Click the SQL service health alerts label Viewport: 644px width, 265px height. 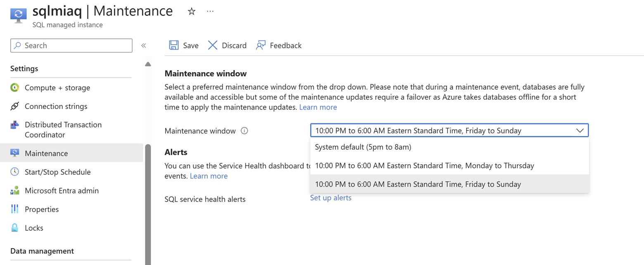205,199
